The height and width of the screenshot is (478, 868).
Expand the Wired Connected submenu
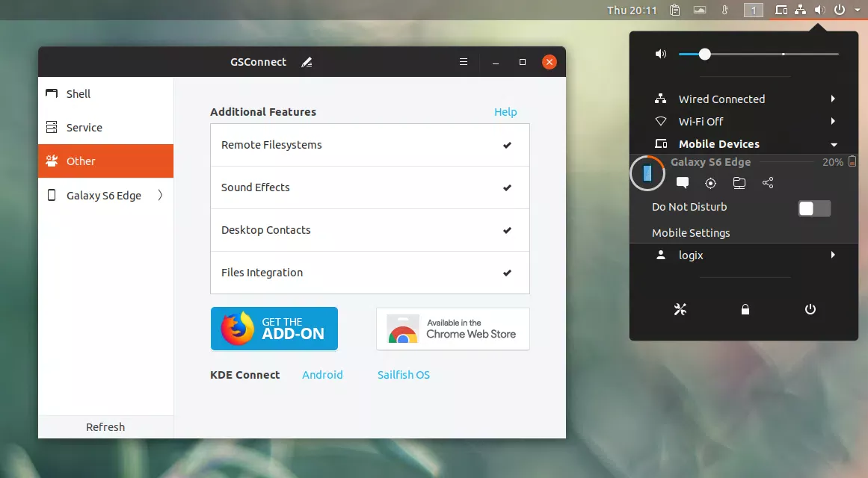click(833, 99)
